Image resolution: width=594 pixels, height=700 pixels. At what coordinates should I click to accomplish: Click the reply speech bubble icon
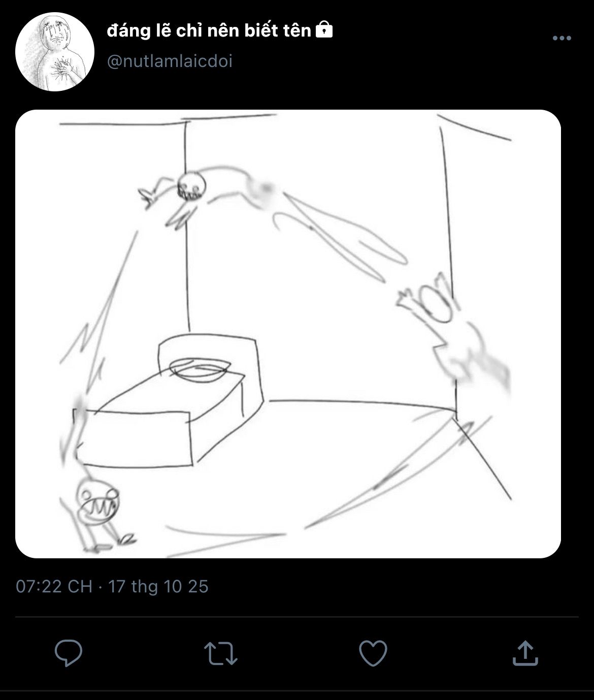pyautogui.click(x=68, y=653)
